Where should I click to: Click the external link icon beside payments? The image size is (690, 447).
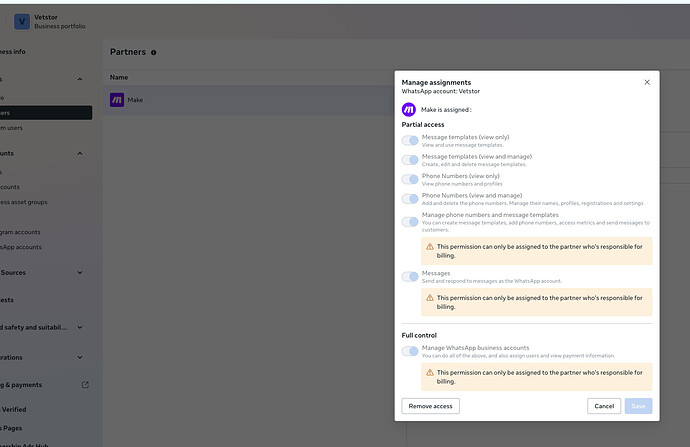[x=85, y=384]
